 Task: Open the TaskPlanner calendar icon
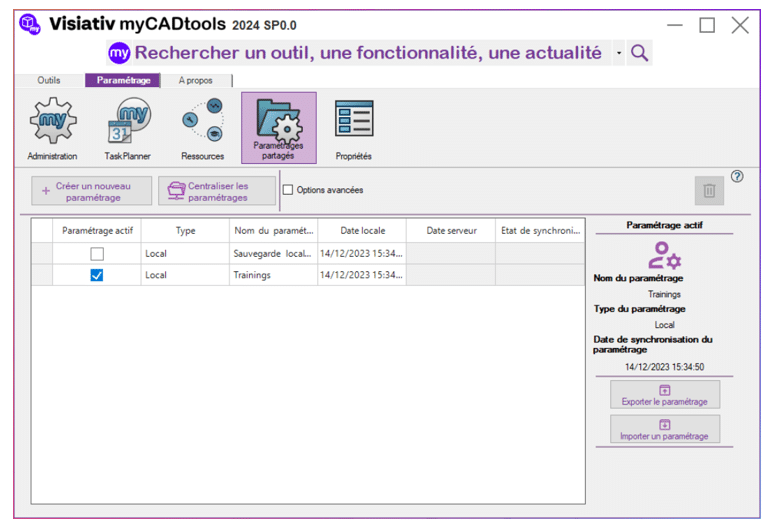(129, 120)
